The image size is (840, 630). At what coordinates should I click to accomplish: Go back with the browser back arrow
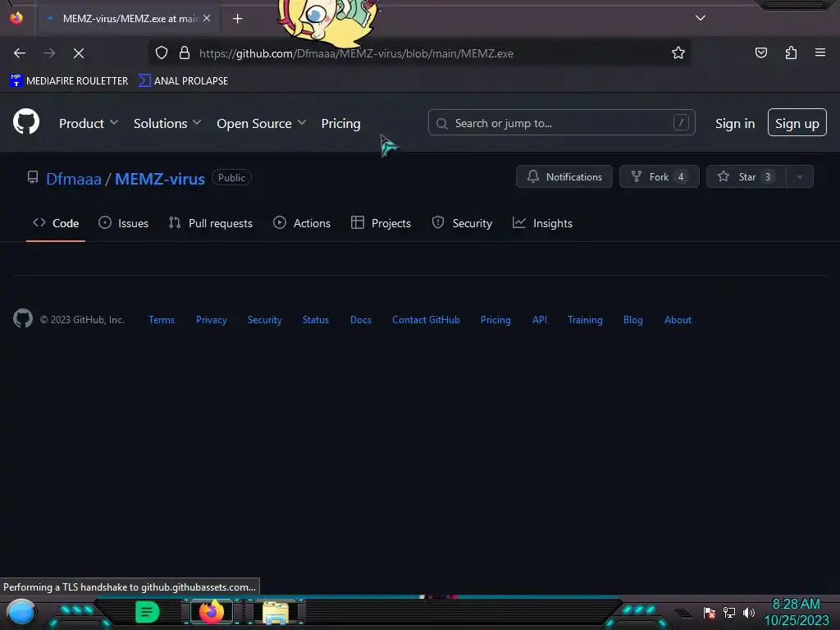20,53
